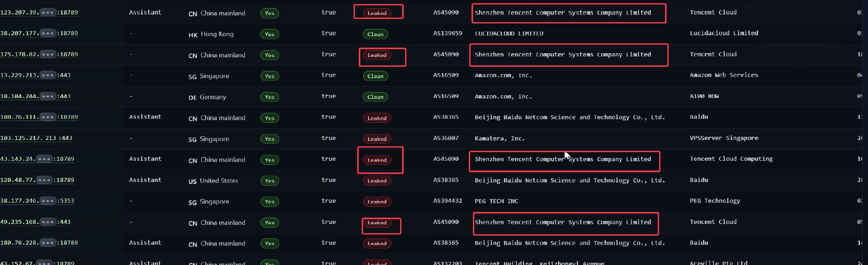Select the PEG Technology cell
The image size is (868, 265).
click(715, 201)
